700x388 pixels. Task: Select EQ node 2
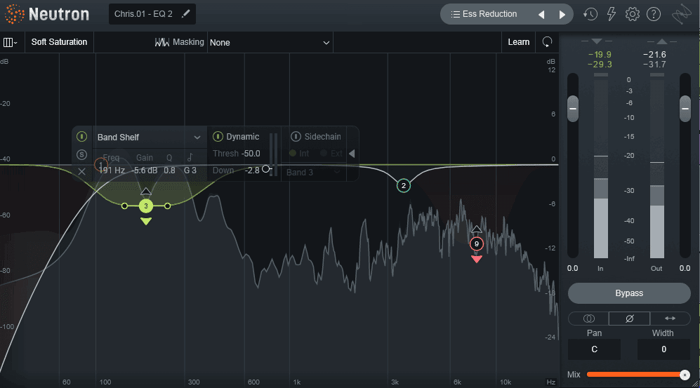point(404,186)
